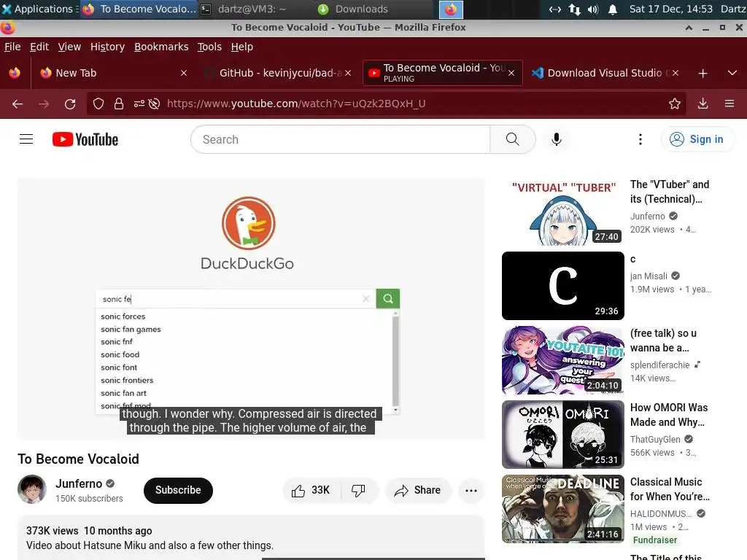Open the History menu
The height and width of the screenshot is (560, 747).
(x=108, y=47)
